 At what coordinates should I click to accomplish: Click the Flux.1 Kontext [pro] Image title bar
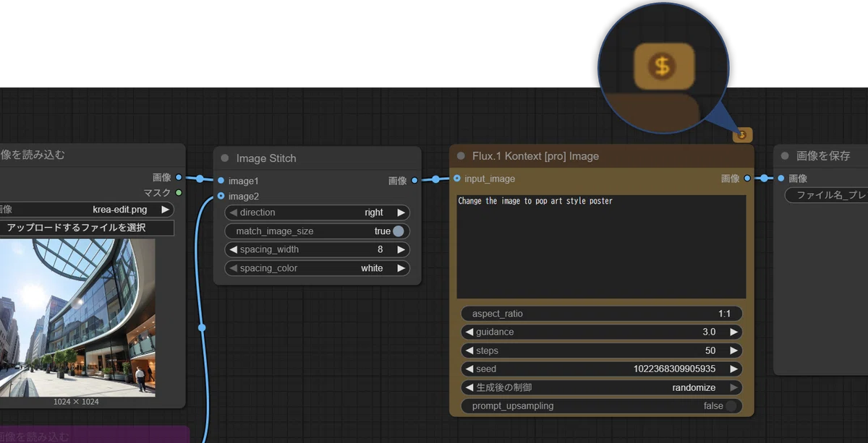602,156
